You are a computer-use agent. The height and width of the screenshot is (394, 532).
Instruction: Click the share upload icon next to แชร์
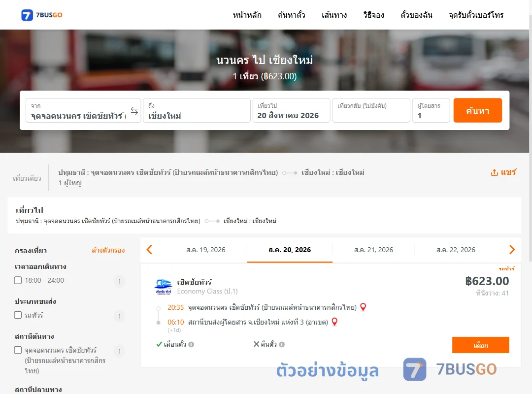(494, 172)
